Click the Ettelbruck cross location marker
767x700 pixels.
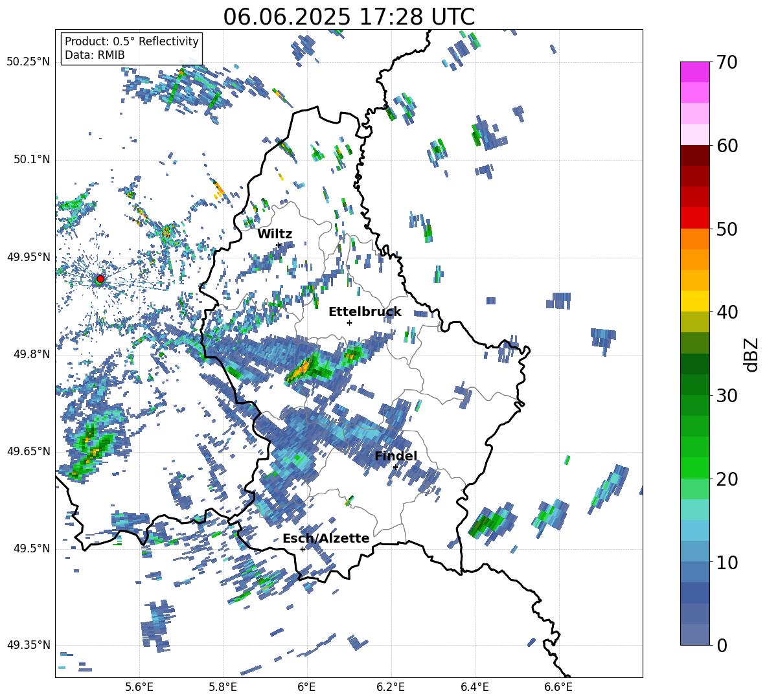pos(349,322)
